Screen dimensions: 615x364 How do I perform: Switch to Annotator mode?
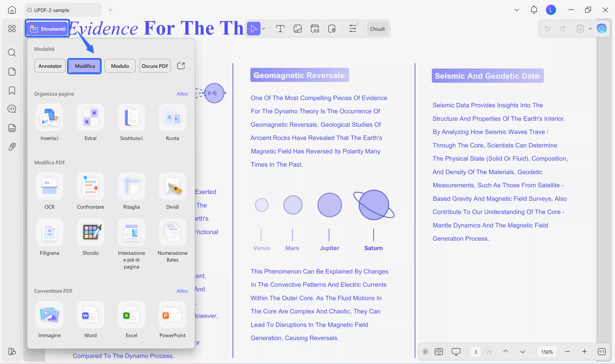coord(50,66)
